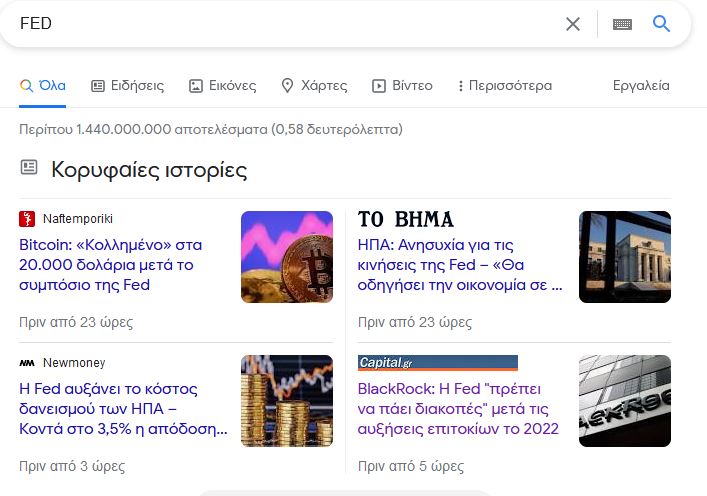The height and width of the screenshot is (496, 707).
Task: Click the Κορυφαίες ιστορίες heading
Action: pyautogui.click(x=149, y=170)
